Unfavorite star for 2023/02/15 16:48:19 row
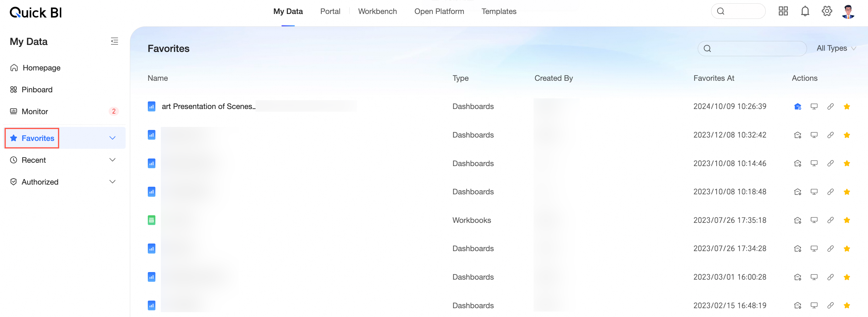The image size is (868, 317). [847, 305]
